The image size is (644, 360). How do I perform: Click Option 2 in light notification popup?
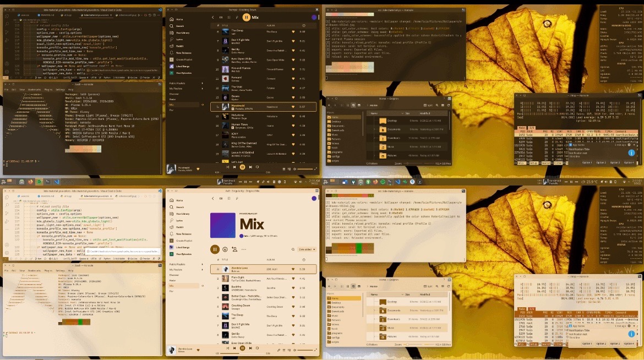click(601, 343)
